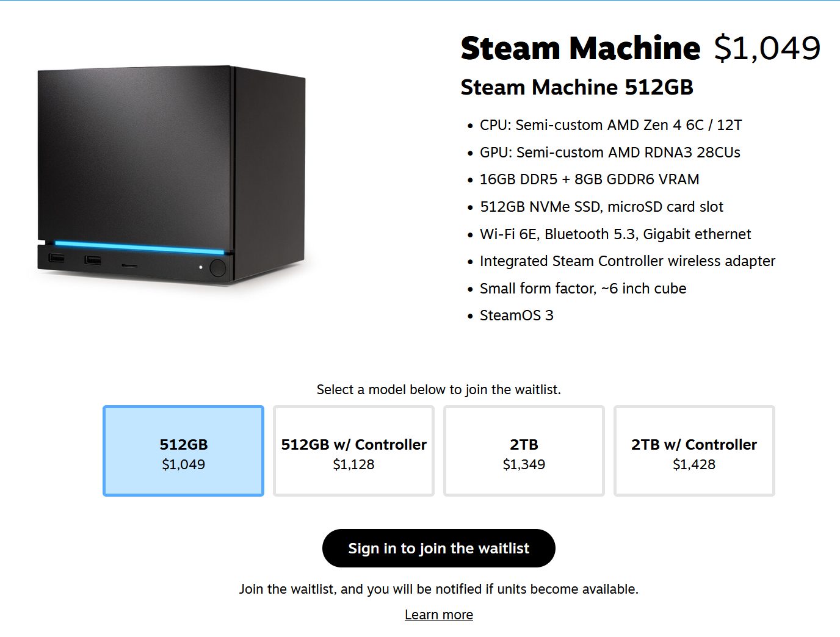Click the 512GB NVMe SSD spec line
This screenshot has width=840, height=637.
(601, 207)
